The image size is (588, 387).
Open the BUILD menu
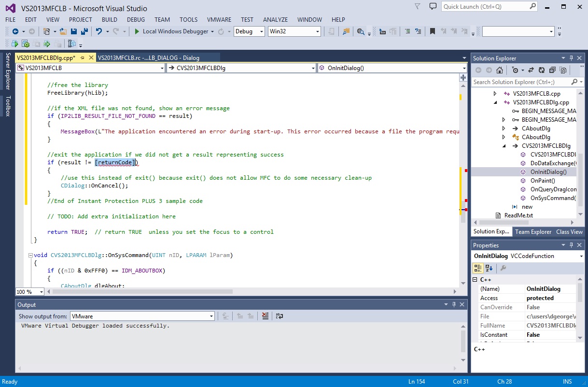click(x=110, y=20)
